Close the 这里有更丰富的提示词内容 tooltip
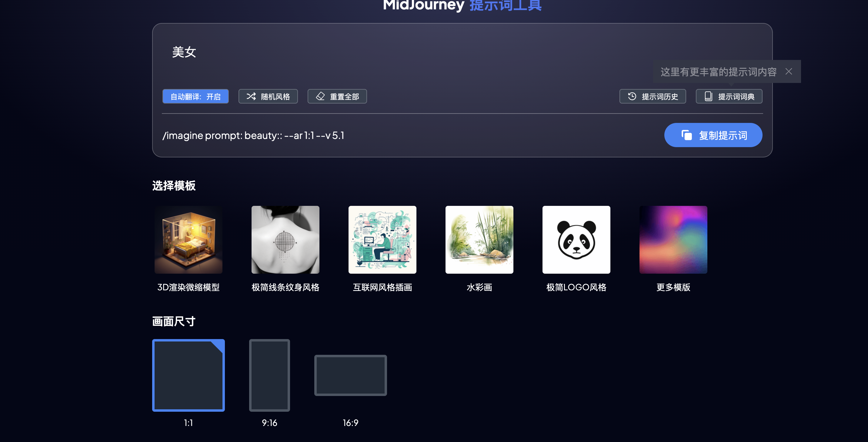 coord(789,71)
